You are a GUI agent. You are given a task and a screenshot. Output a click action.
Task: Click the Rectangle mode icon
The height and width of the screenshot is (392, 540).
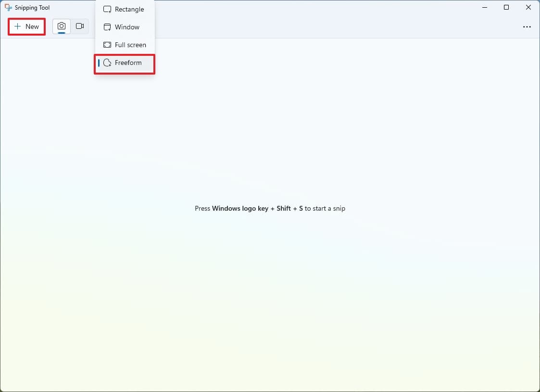click(x=107, y=9)
